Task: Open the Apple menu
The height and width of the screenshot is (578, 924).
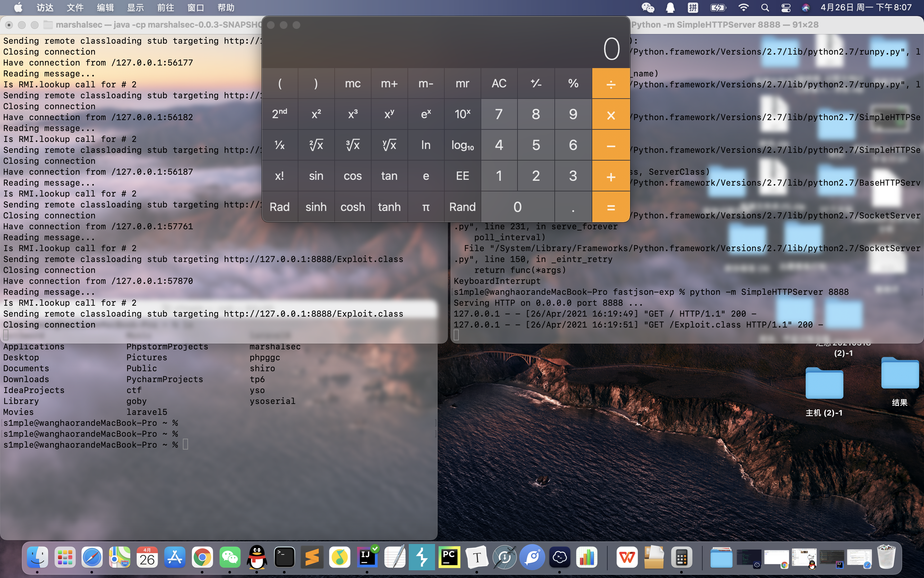Action: click(18, 8)
